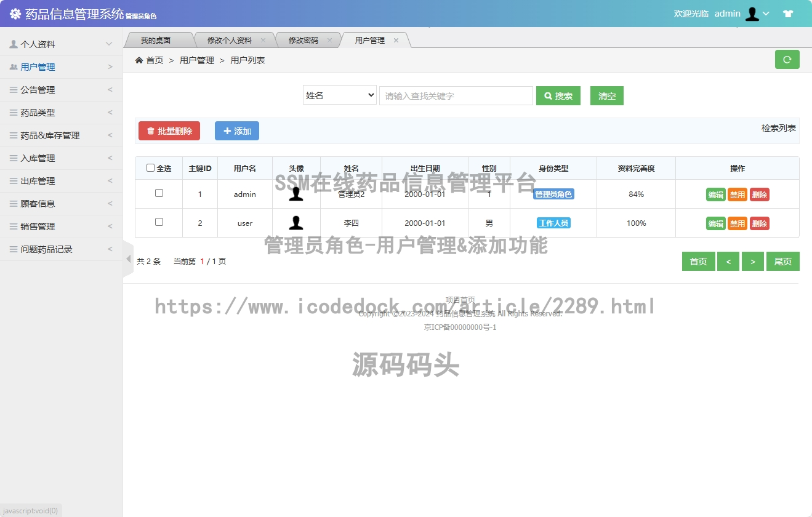Image resolution: width=812 pixels, height=517 pixels.
Task: Click the list icon beside 销售管理
Action: [x=14, y=226]
